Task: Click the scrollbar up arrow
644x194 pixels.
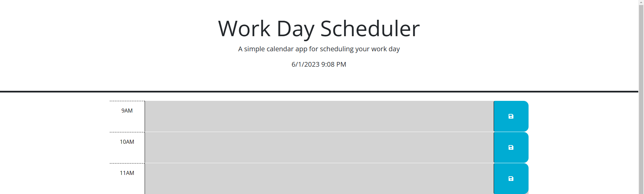Action: 641,3
